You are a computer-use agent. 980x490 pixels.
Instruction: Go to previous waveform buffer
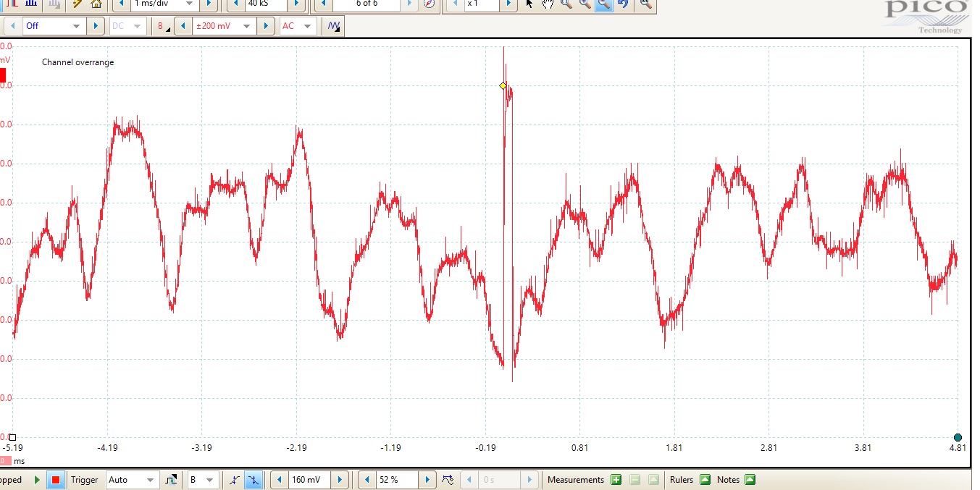point(324,4)
